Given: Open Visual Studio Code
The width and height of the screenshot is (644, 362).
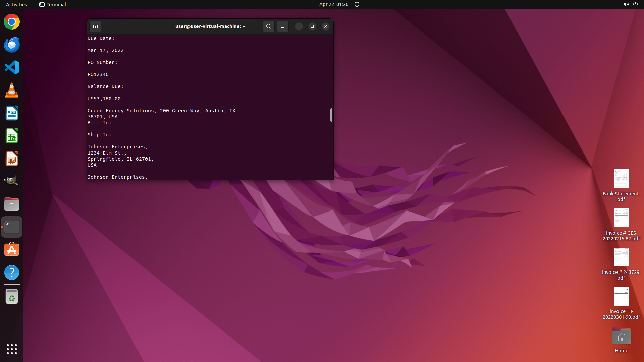Looking at the screenshot, I should coord(12,68).
